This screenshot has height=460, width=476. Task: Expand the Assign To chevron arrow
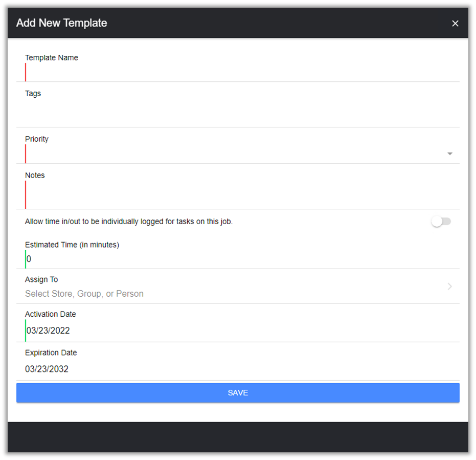coord(450,287)
